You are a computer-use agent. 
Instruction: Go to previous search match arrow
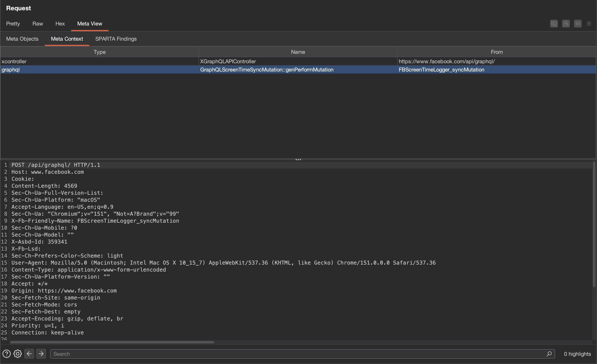tap(29, 354)
